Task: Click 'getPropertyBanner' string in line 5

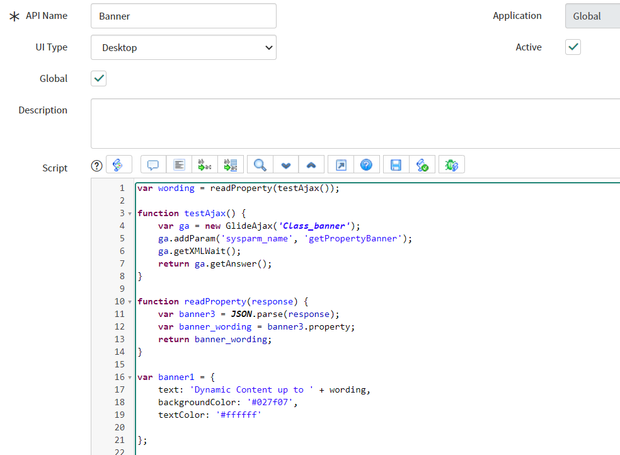Action: (x=353, y=239)
